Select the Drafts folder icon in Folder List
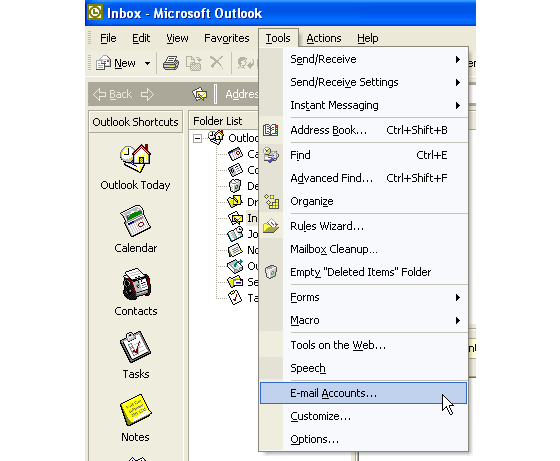The image size is (560, 461). click(x=235, y=202)
